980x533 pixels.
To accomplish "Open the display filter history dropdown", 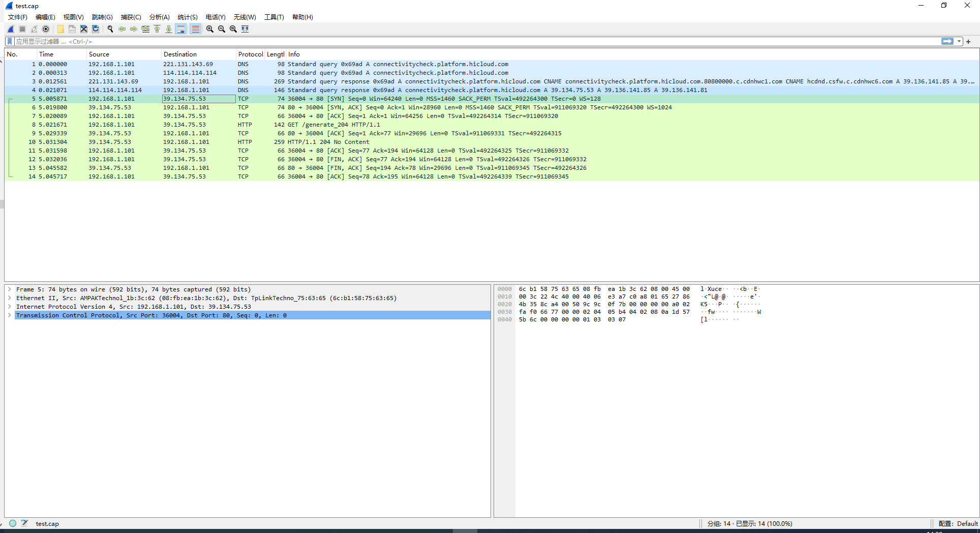I will (x=959, y=41).
